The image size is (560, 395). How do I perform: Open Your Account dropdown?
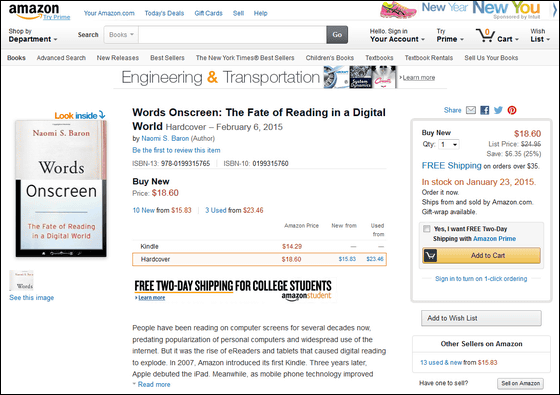(397, 35)
